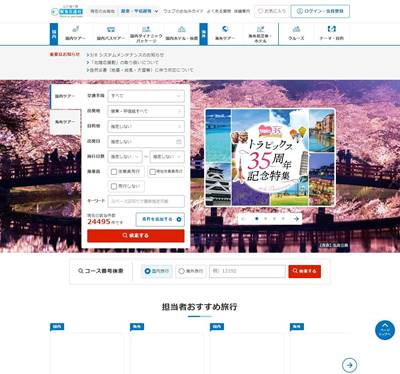Open overseas tour (海外ツアー) globe icon

(x=225, y=29)
